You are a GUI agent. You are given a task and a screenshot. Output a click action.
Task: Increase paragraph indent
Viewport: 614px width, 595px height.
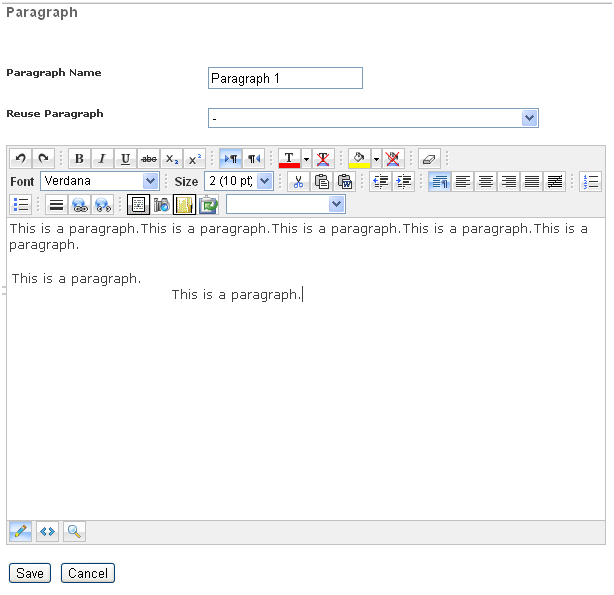[x=404, y=181]
